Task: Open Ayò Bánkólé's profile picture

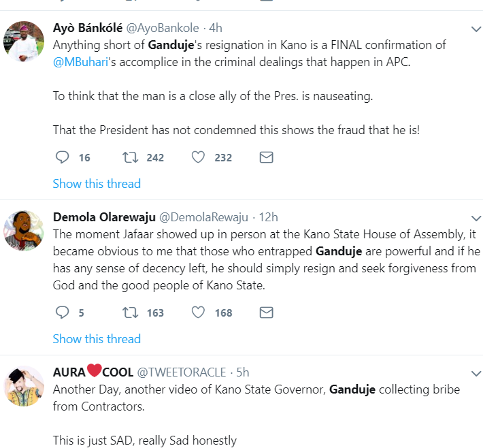Action: [24, 41]
